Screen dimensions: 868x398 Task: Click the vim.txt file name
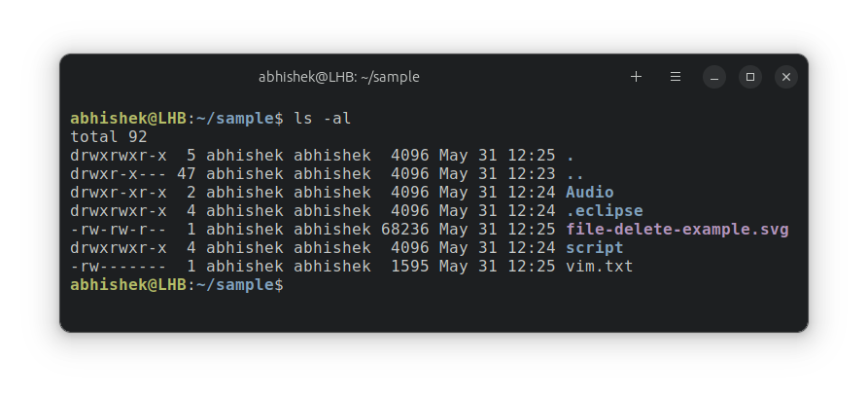coord(599,267)
